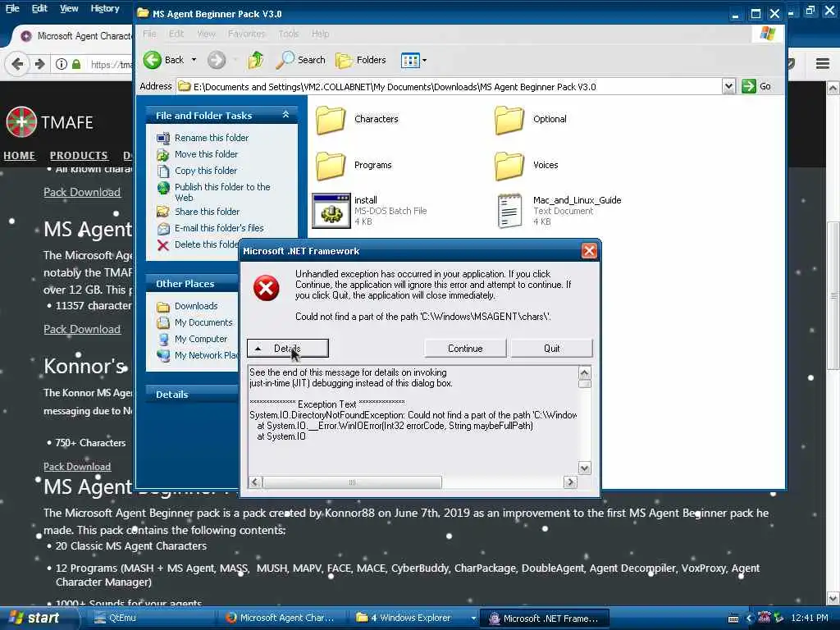Viewport: 840px width, 630px height.
Task: Toggle the Folders pane button
Action: (361, 60)
